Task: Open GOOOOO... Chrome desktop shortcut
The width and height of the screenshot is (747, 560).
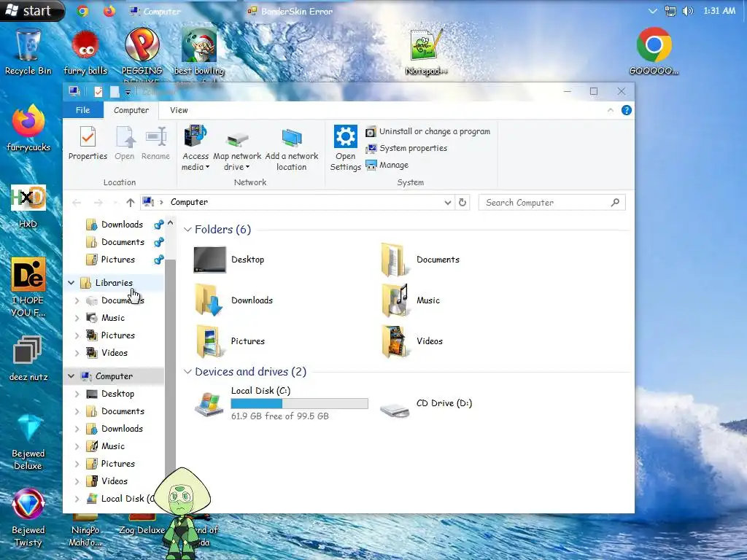Action: click(x=654, y=52)
